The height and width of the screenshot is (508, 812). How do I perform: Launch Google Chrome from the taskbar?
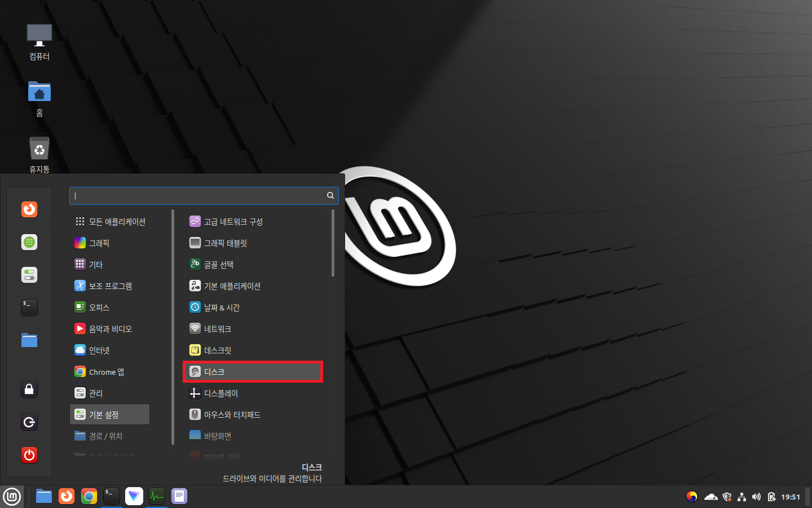[x=89, y=497]
